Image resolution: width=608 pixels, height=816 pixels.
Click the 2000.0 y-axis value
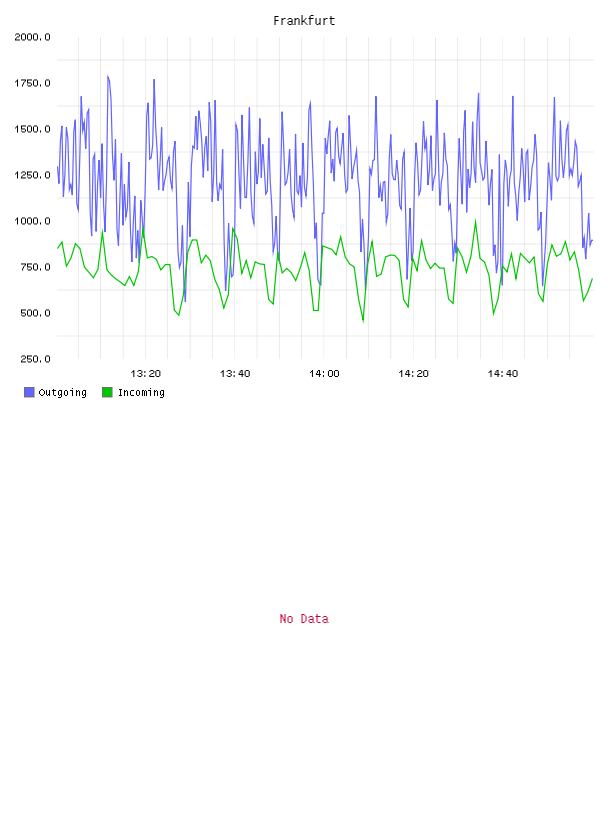(x=32, y=37)
